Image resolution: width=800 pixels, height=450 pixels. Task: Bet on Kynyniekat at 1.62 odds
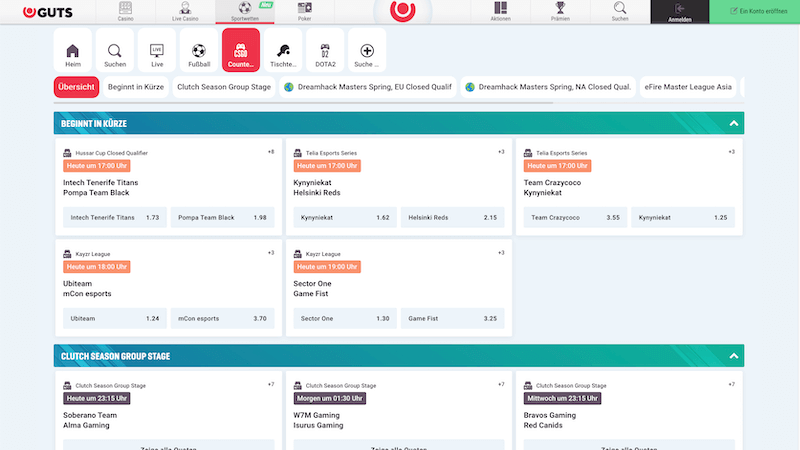(345, 217)
